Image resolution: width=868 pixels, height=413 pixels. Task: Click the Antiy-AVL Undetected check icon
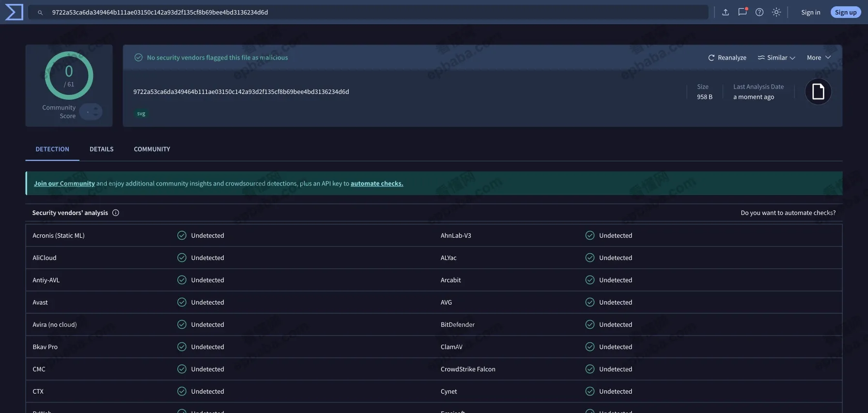[x=182, y=280]
